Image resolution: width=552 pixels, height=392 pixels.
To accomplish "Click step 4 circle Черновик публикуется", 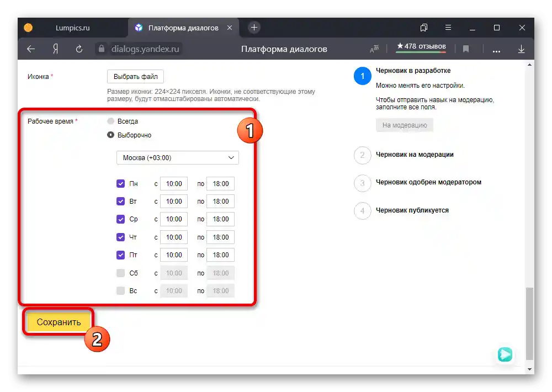I will click(362, 210).
